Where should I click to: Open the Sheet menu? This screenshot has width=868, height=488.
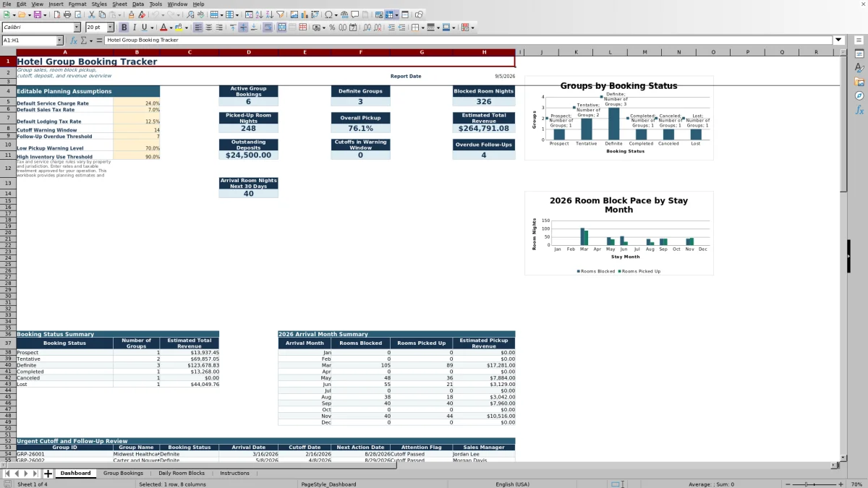pyautogui.click(x=119, y=4)
